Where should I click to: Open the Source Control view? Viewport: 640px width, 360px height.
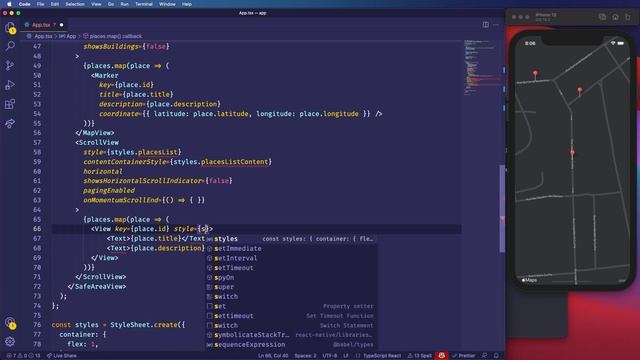pos(10,65)
